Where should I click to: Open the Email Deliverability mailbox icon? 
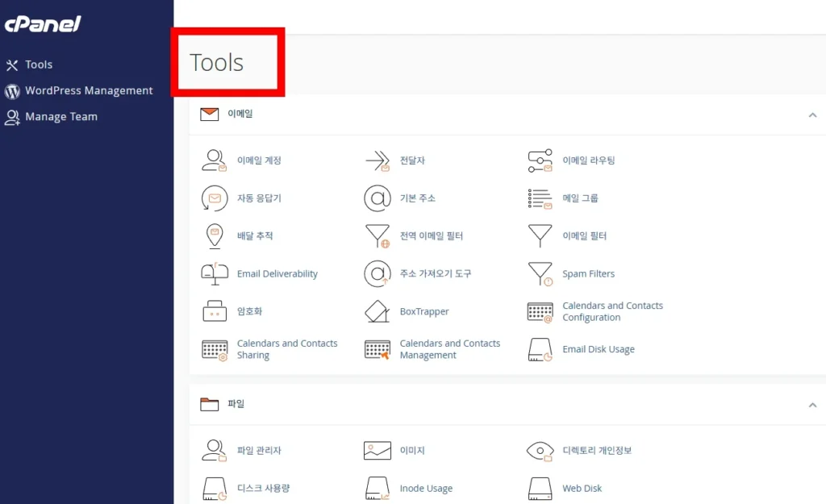tap(215, 274)
